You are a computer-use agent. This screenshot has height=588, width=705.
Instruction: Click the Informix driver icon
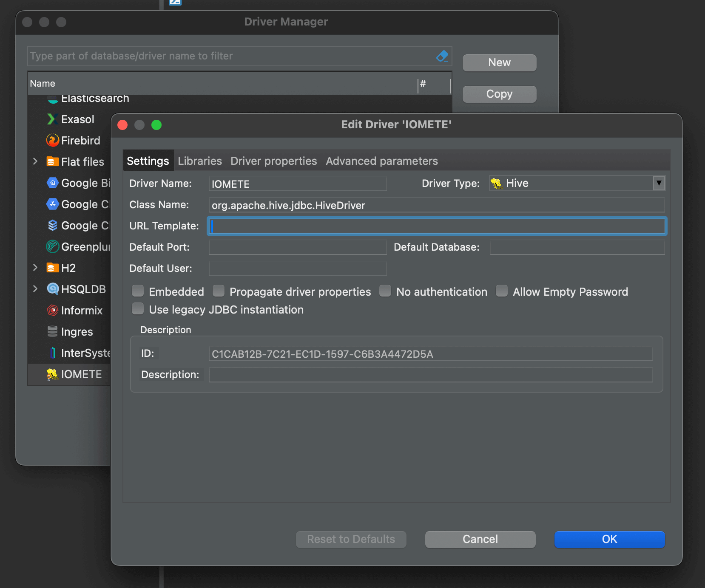[x=52, y=311]
